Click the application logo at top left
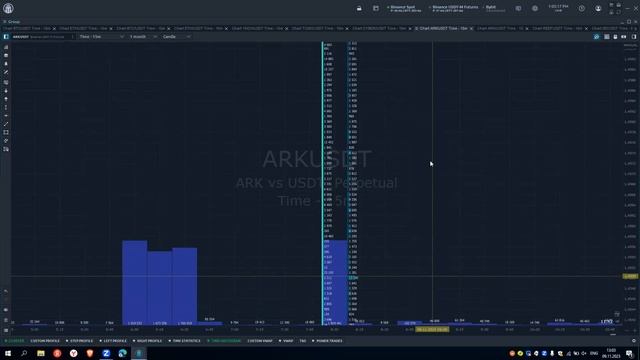 point(8,8)
